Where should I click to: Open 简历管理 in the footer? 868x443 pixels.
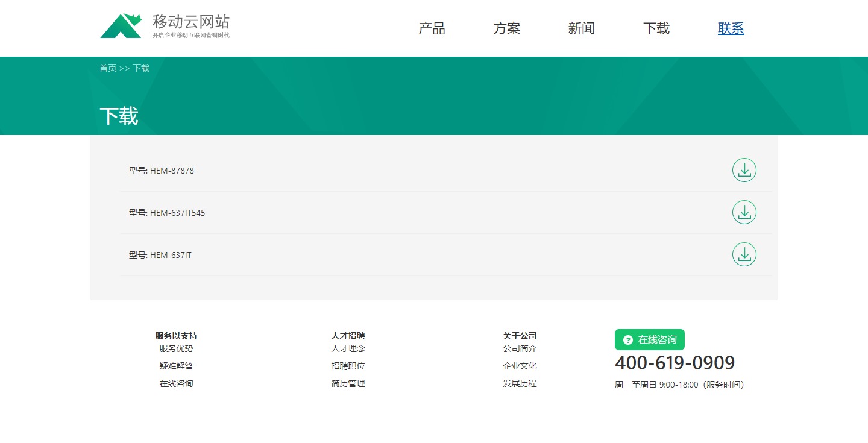pyautogui.click(x=348, y=383)
